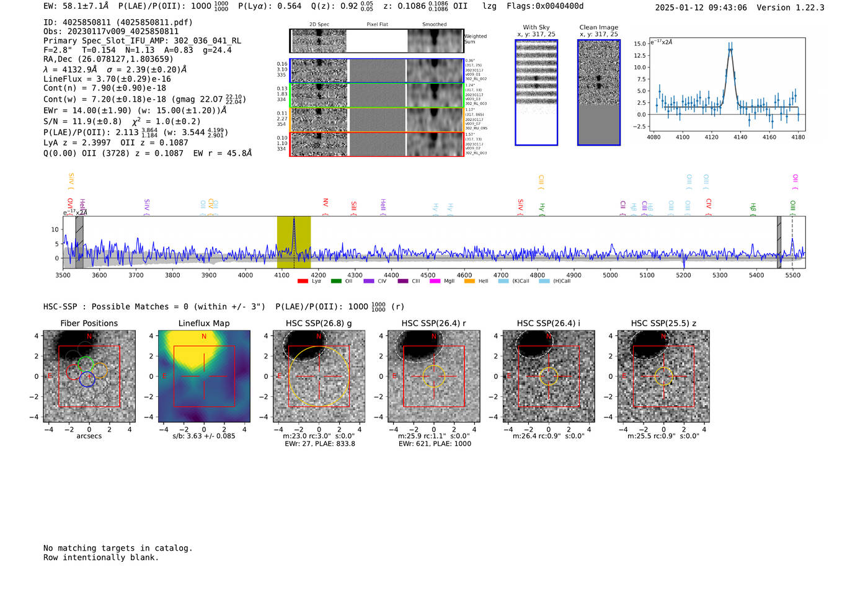Image resolution: width=868 pixels, height=591 pixels.
Task: Click the dark purple CIII legend swatch
Action: point(403,282)
